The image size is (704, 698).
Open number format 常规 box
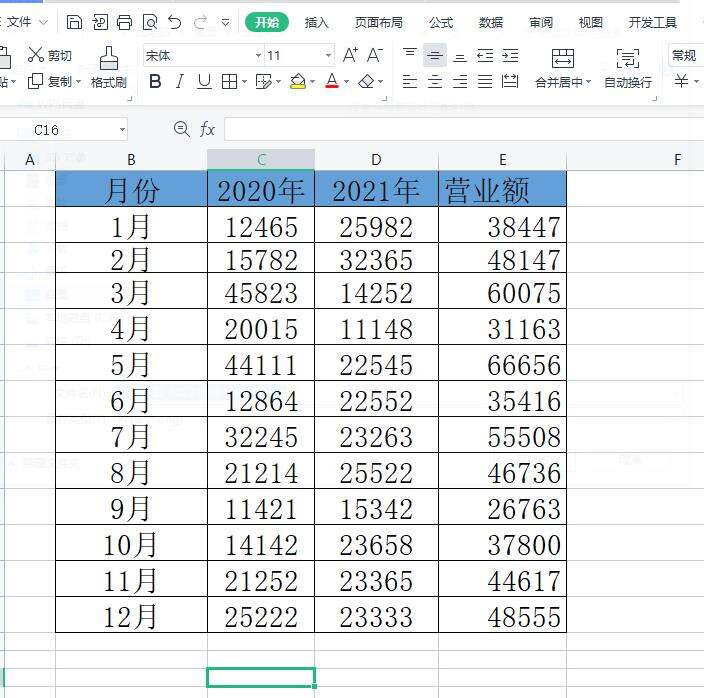click(x=686, y=55)
